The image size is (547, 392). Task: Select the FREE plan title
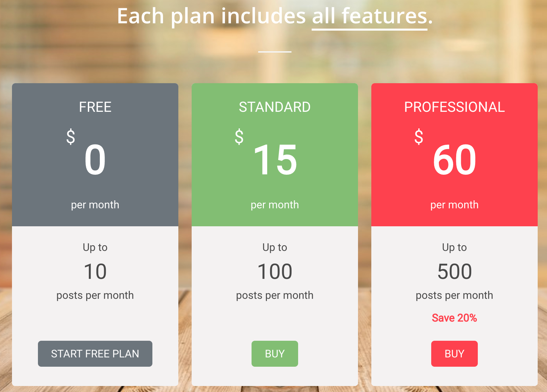[x=95, y=107]
